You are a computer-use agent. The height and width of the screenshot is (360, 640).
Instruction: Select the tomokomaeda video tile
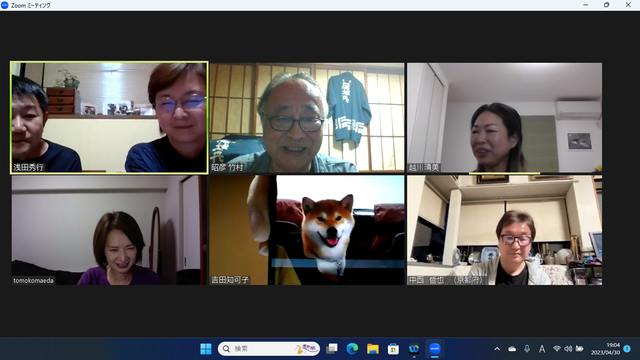[109, 230]
